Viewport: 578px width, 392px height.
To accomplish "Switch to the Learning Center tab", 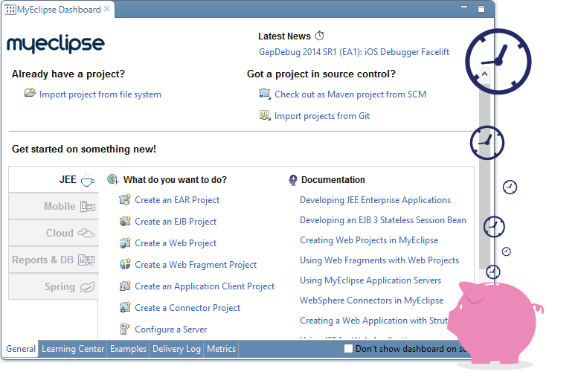I will (73, 349).
